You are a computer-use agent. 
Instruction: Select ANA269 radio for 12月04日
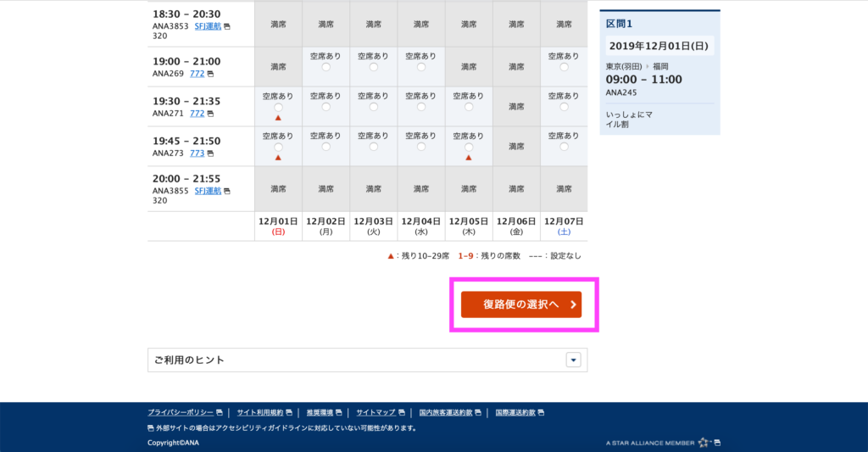pos(421,67)
